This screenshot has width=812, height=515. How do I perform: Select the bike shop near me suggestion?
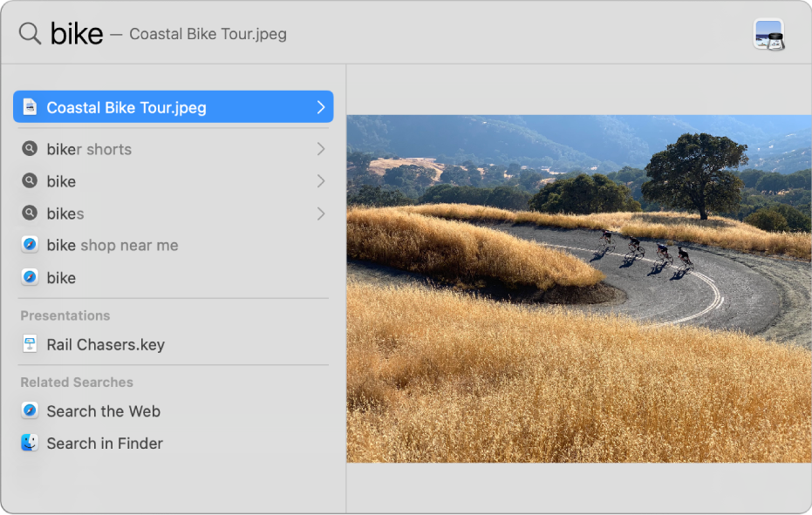(113, 246)
